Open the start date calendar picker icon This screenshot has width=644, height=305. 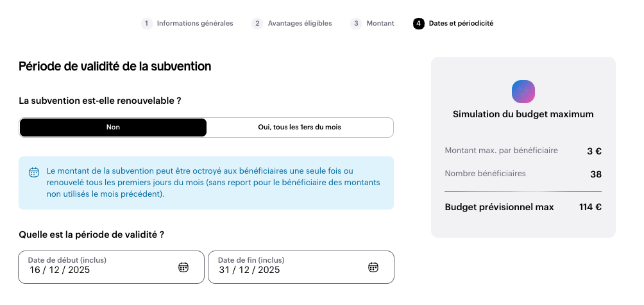pyautogui.click(x=183, y=267)
